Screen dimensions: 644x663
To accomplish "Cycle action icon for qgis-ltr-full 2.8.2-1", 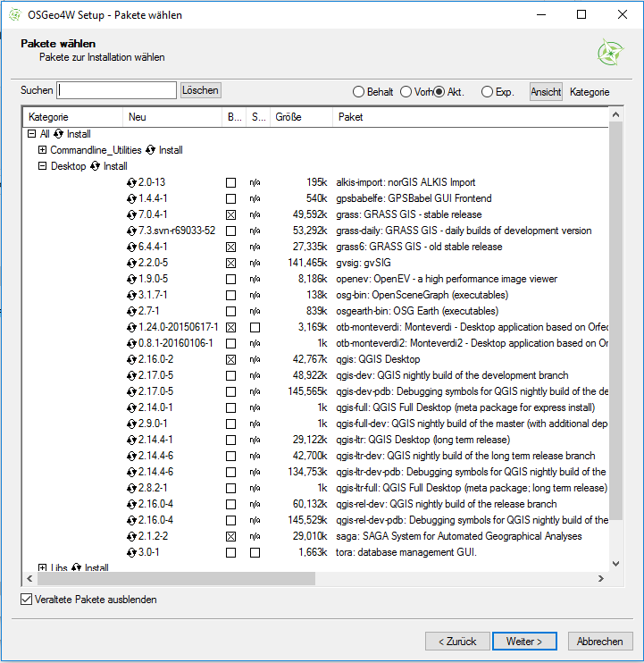I will pos(131,488).
